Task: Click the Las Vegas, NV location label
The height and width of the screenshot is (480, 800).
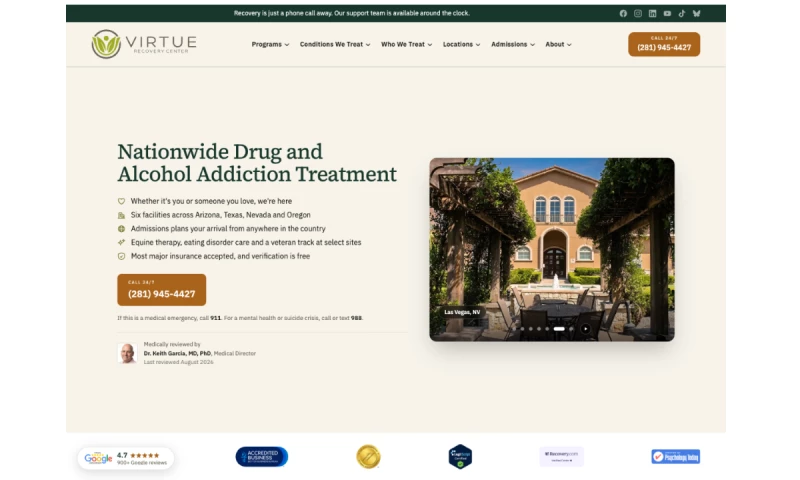Action: coord(462,312)
